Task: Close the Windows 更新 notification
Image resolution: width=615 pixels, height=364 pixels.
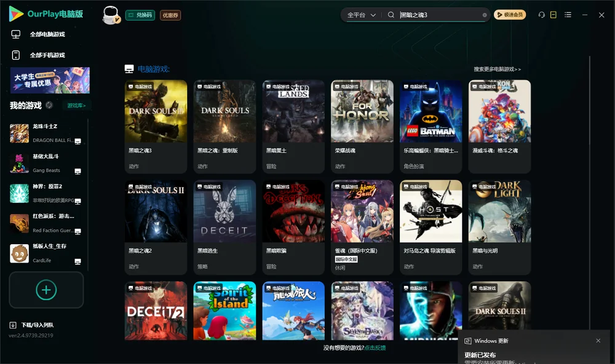Action: (x=598, y=341)
